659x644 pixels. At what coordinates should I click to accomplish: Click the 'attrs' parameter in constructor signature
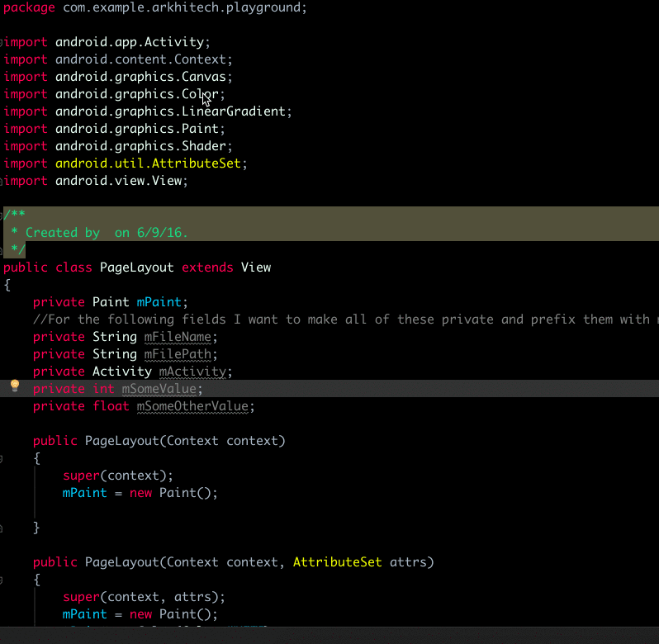point(408,562)
